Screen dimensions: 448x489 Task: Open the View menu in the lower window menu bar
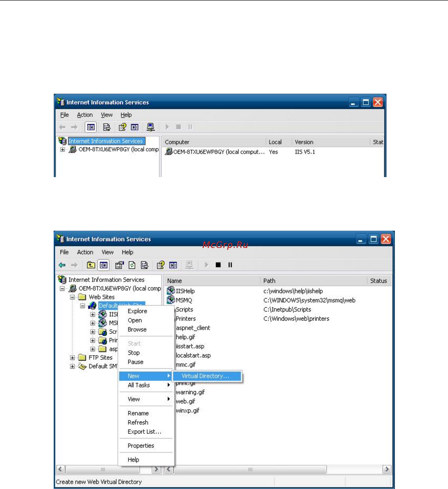click(107, 252)
